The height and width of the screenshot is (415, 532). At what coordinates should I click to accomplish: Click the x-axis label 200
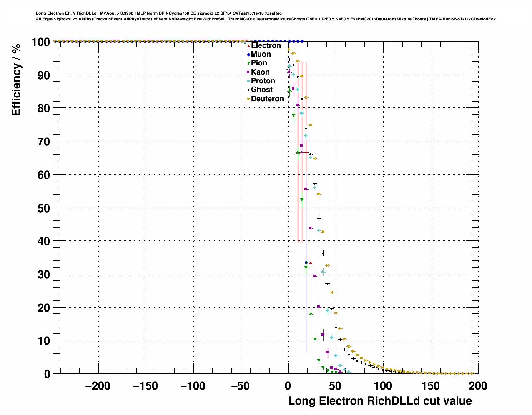478,386
